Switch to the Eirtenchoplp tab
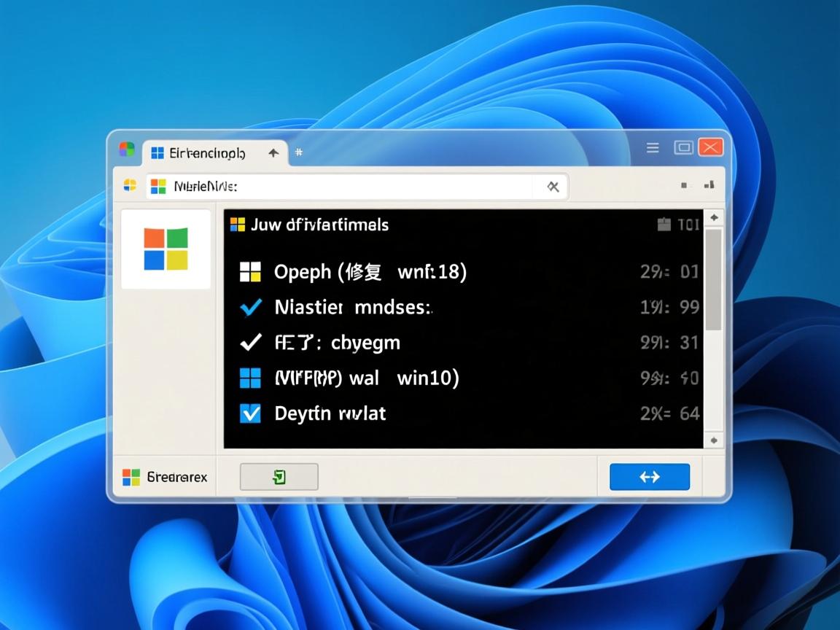This screenshot has width=840, height=630. coord(206,153)
